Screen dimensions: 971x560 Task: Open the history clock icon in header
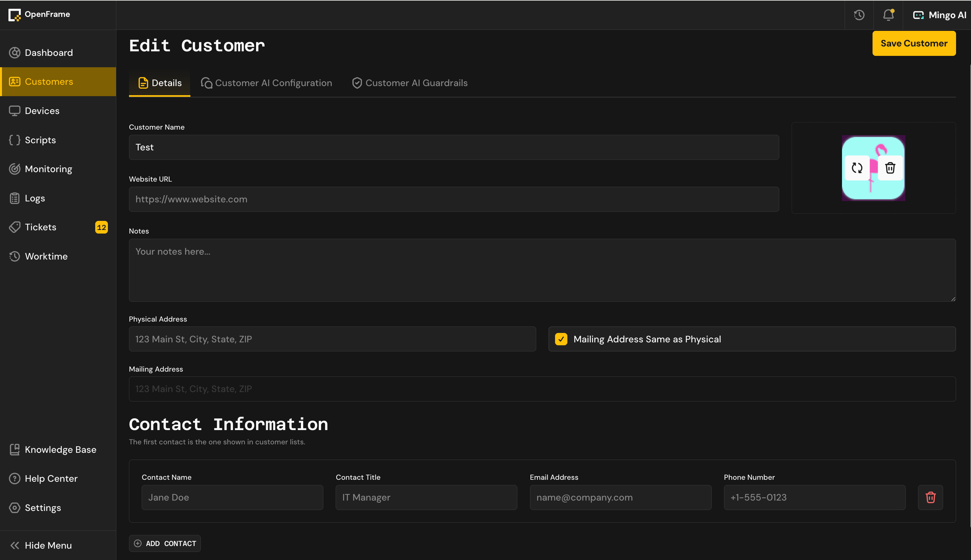point(859,15)
